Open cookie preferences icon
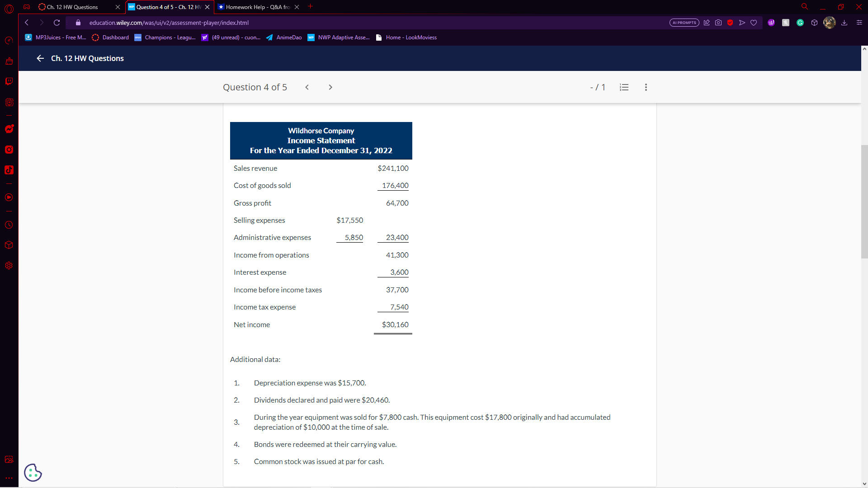This screenshot has height=488, width=868. click(x=33, y=473)
